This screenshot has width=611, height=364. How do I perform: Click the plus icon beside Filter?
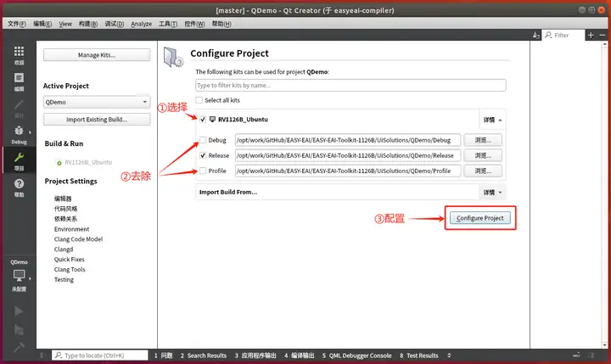pyautogui.click(x=591, y=35)
